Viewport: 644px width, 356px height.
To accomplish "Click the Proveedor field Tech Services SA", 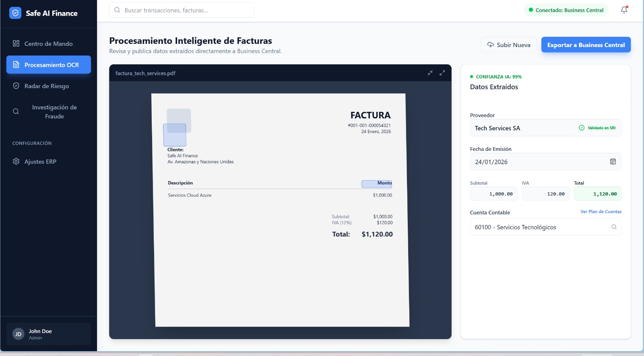I will (523, 128).
